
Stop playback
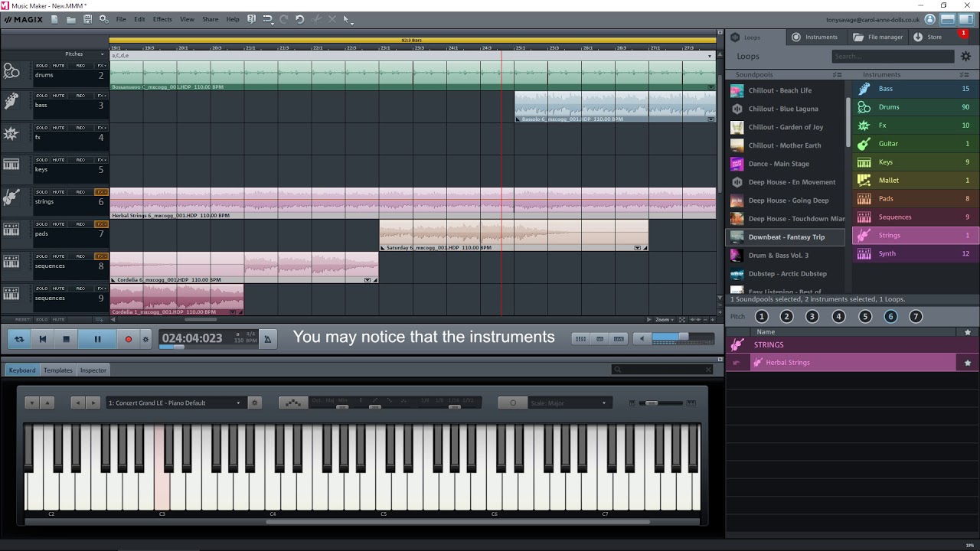point(66,339)
